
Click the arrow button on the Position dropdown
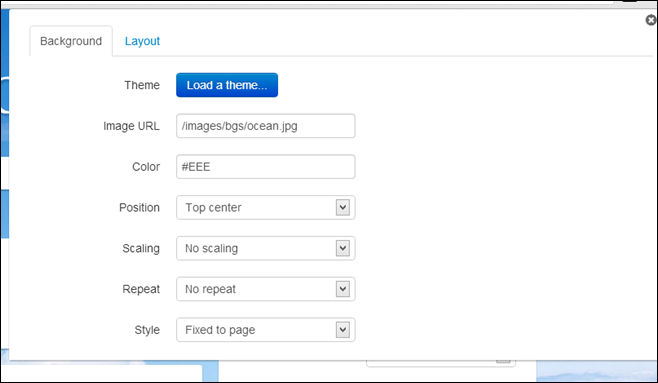click(343, 207)
